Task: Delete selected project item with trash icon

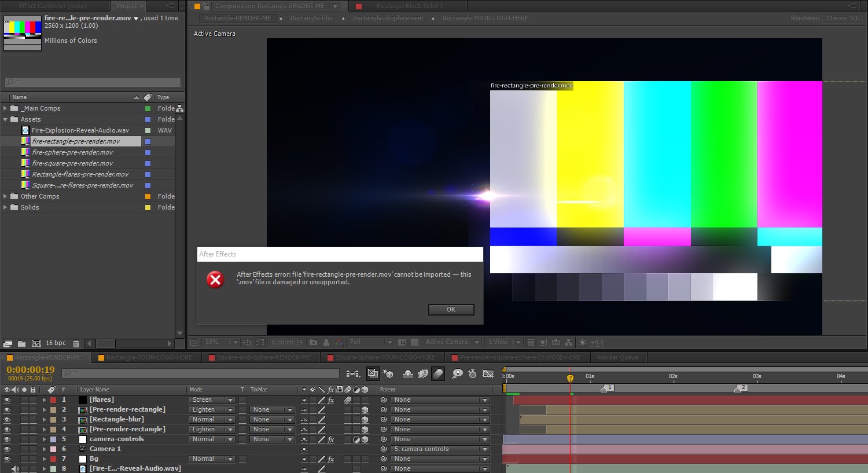Action: pos(76,343)
